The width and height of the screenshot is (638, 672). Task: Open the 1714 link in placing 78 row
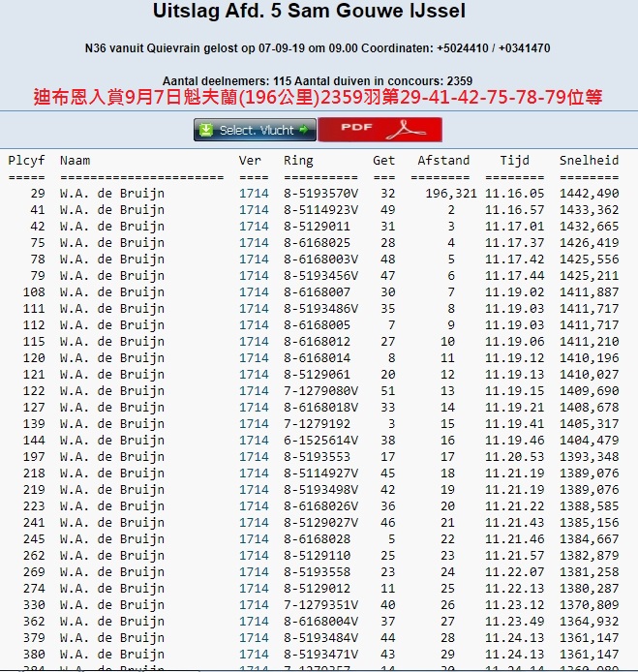coord(254,260)
